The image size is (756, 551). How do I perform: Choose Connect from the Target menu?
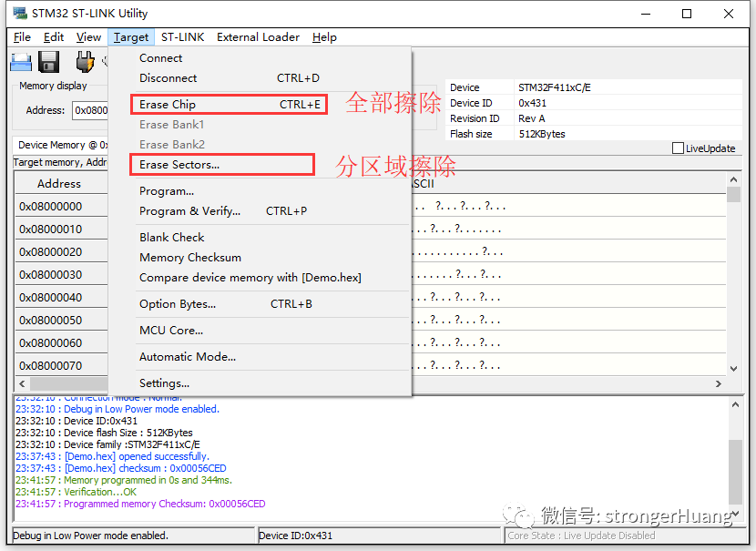coord(261,58)
